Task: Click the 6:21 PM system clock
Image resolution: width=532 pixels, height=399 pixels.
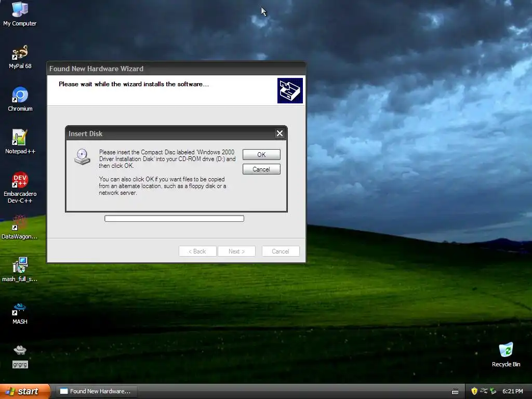Action: pos(512,391)
